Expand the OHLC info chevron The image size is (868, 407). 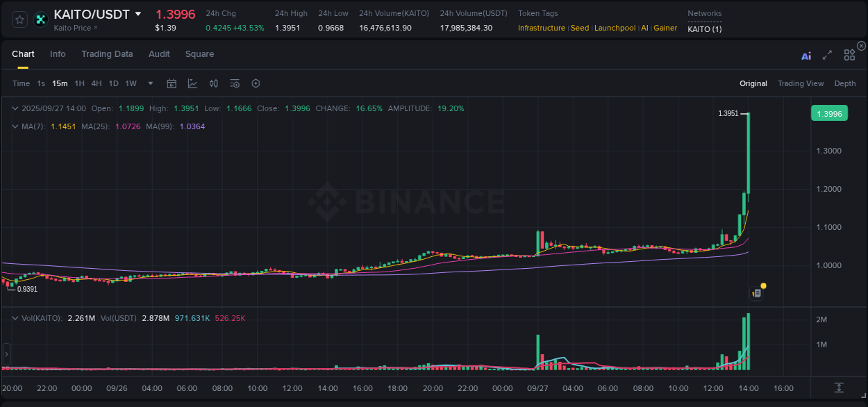tap(15, 108)
